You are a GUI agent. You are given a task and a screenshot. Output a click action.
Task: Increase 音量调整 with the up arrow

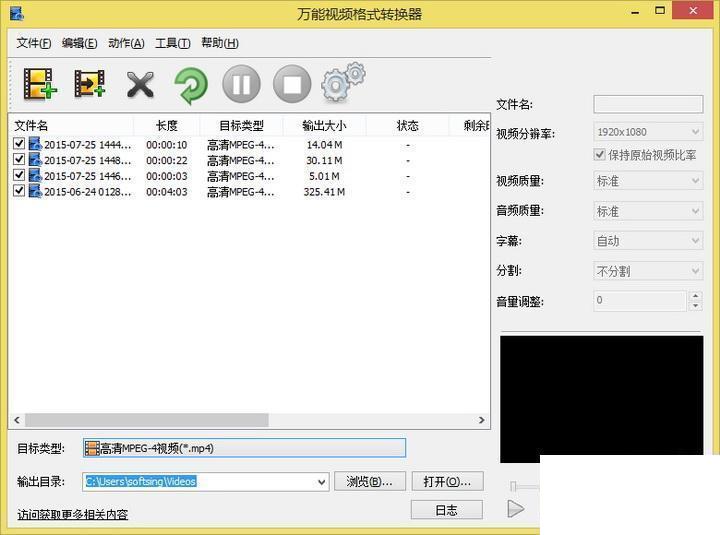(696, 296)
